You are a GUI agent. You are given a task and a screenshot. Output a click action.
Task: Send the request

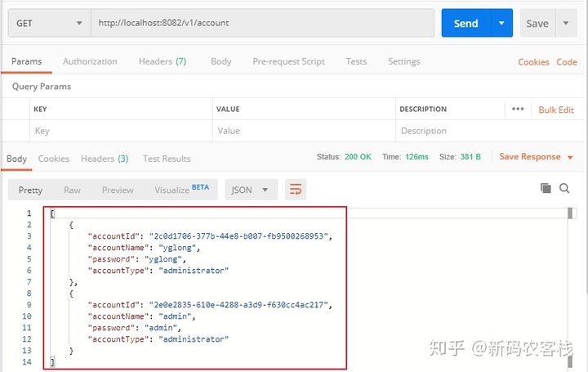tap(466, 23)
